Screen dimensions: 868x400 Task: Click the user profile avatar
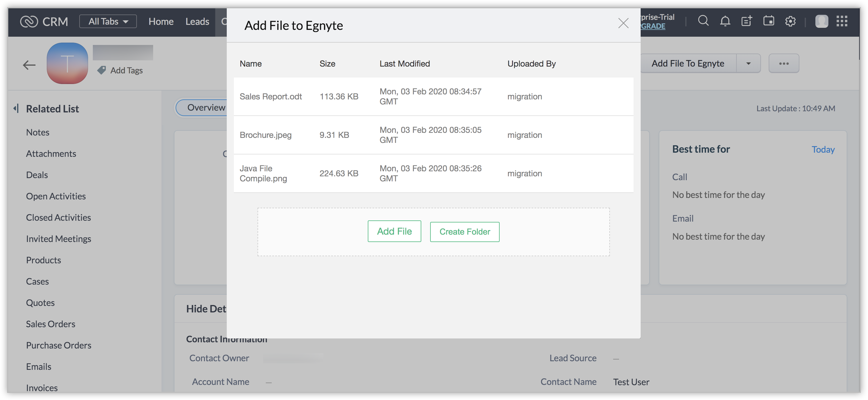(822, 21)
